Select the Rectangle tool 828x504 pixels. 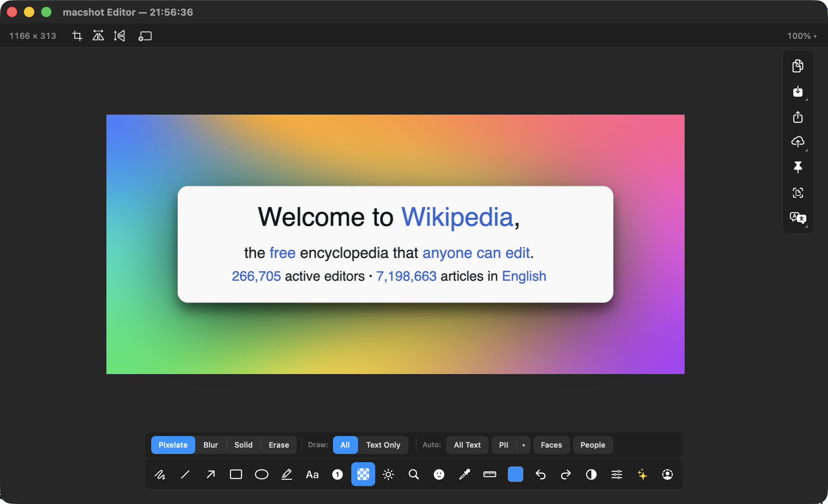coord(236,475)
